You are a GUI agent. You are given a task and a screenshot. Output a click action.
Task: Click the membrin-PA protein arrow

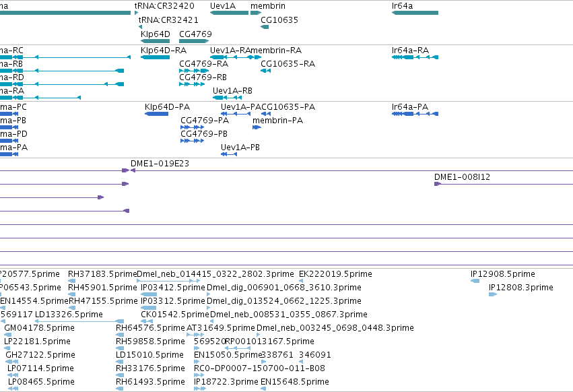pos(257,127)
